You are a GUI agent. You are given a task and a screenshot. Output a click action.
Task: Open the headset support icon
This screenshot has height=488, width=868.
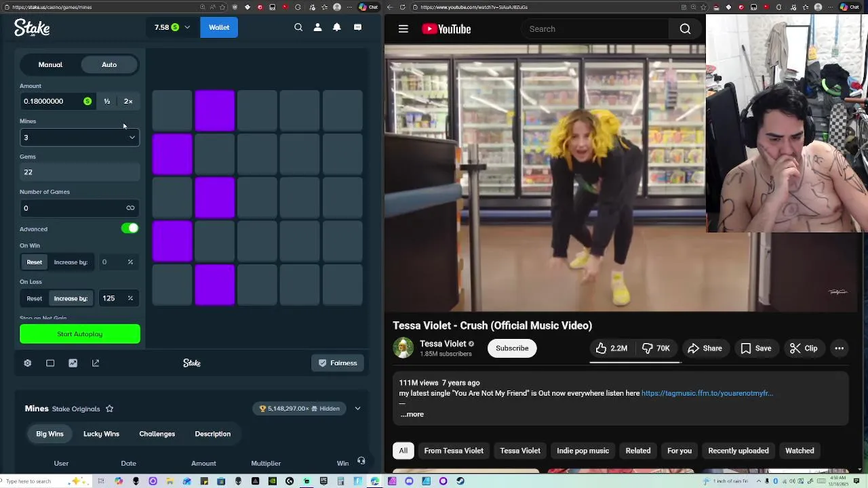click(x=361, y=461)
